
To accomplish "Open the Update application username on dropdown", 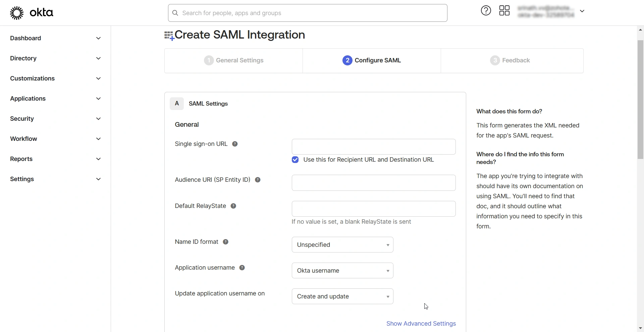I will click(x=342, y=296).
